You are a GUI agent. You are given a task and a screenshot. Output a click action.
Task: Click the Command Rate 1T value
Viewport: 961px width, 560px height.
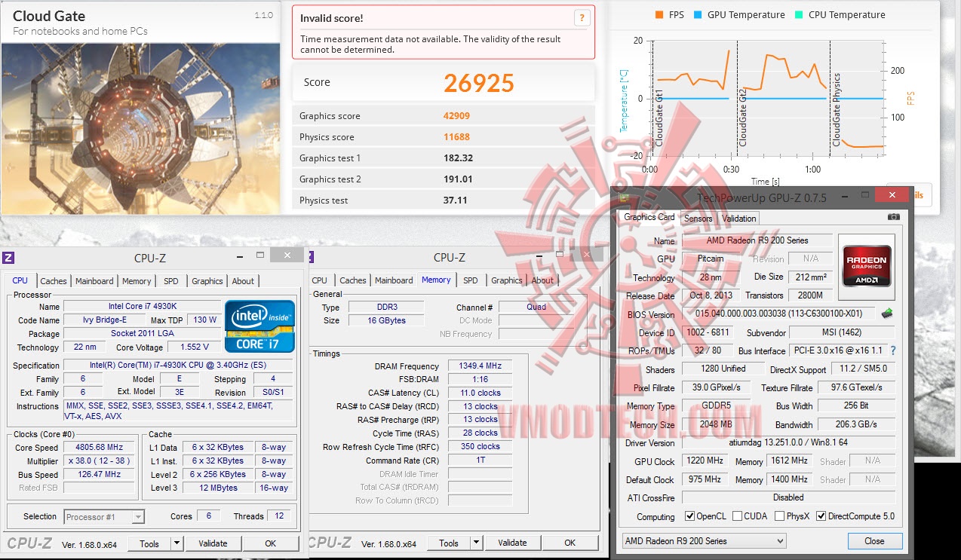click(x=480, y=461)
